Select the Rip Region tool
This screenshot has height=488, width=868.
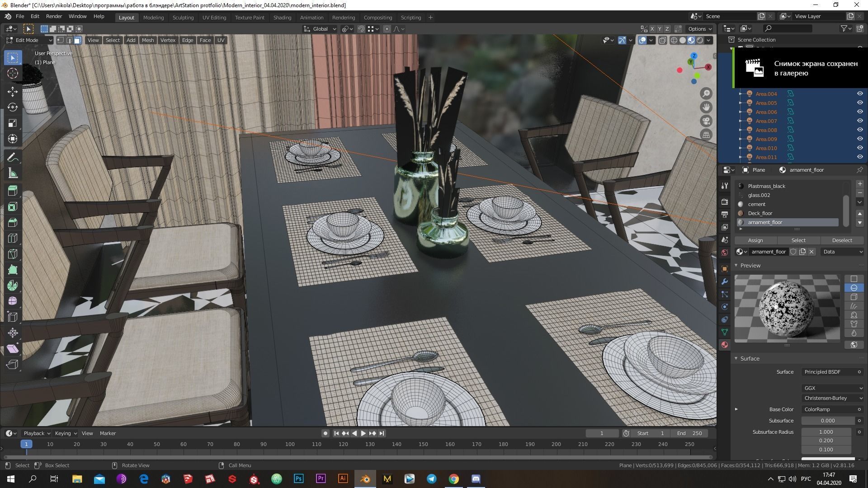[x=13, y=364]
